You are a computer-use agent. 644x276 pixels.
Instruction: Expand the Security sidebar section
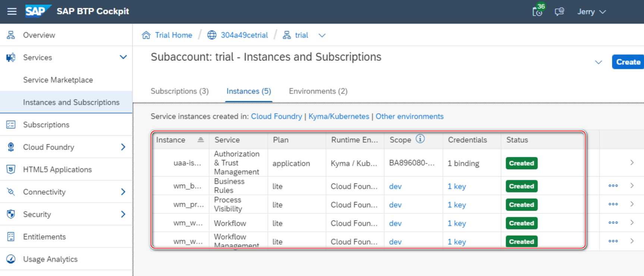tap(123, 214)
